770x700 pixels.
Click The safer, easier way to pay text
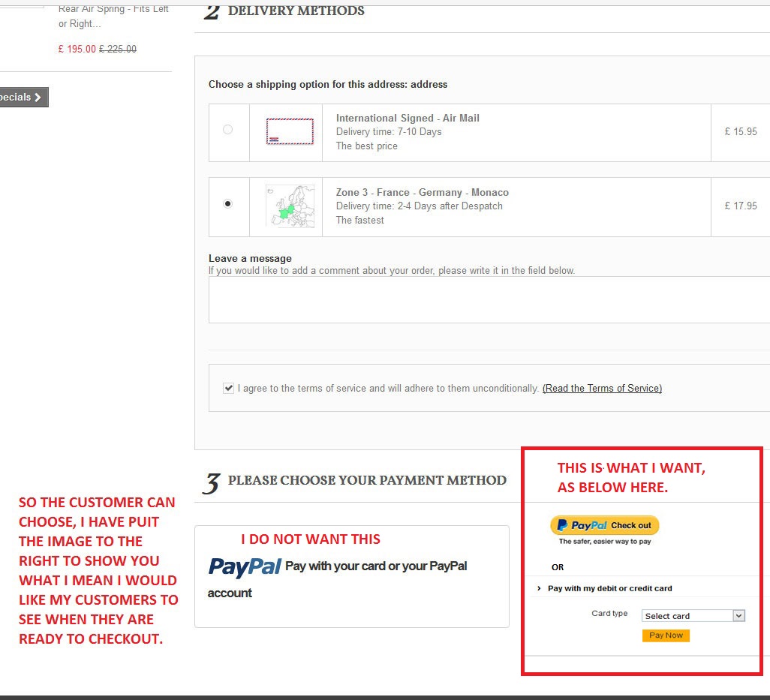604,542
